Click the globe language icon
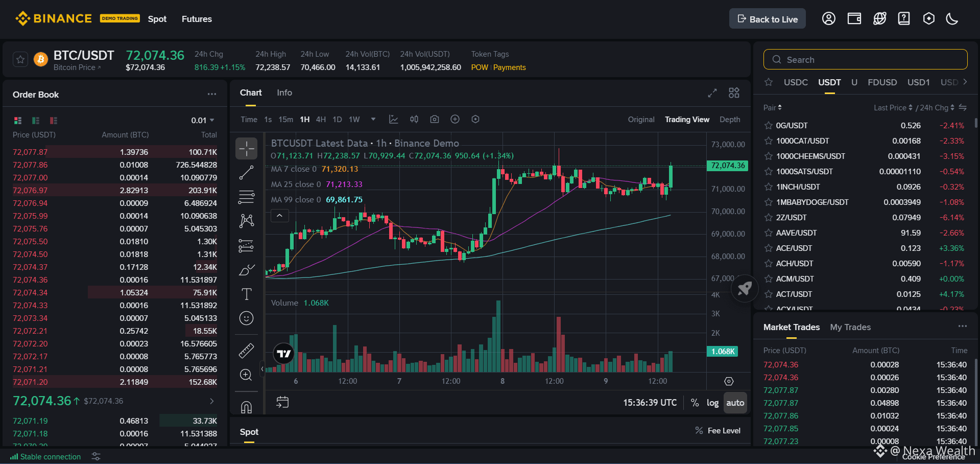980x464 pixels. (879, 19)
